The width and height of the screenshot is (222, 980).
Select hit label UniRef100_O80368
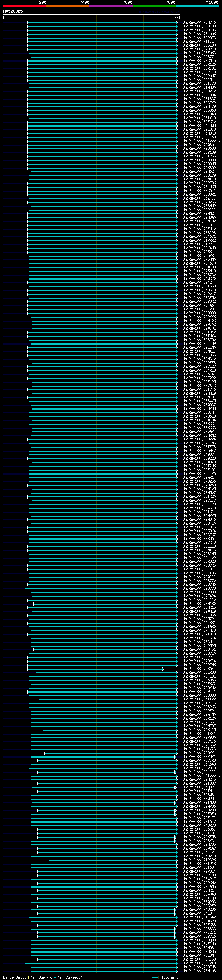(199, 110)
